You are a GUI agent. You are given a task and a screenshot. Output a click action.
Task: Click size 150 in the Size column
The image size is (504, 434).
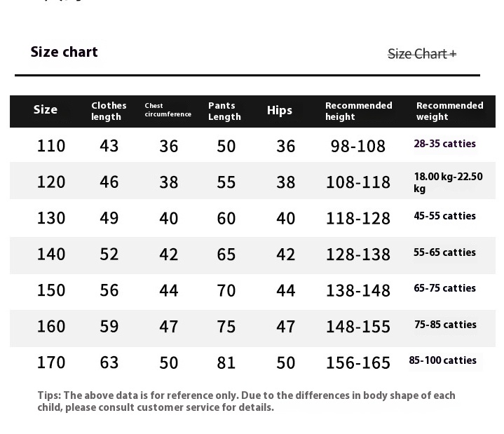pyautogui.click(x=51, y=290)
